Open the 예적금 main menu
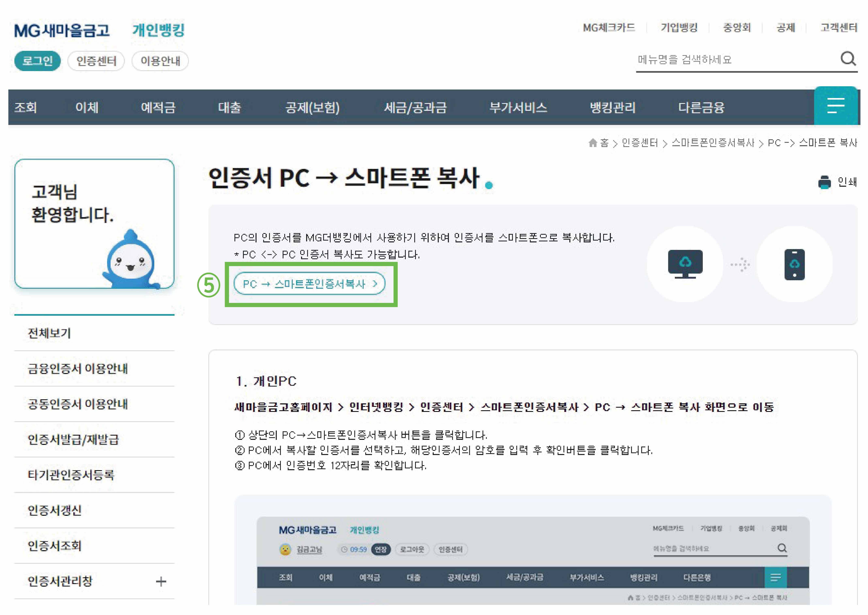The width and height of the screenshot is (868, 615). (x=158, y=108)
